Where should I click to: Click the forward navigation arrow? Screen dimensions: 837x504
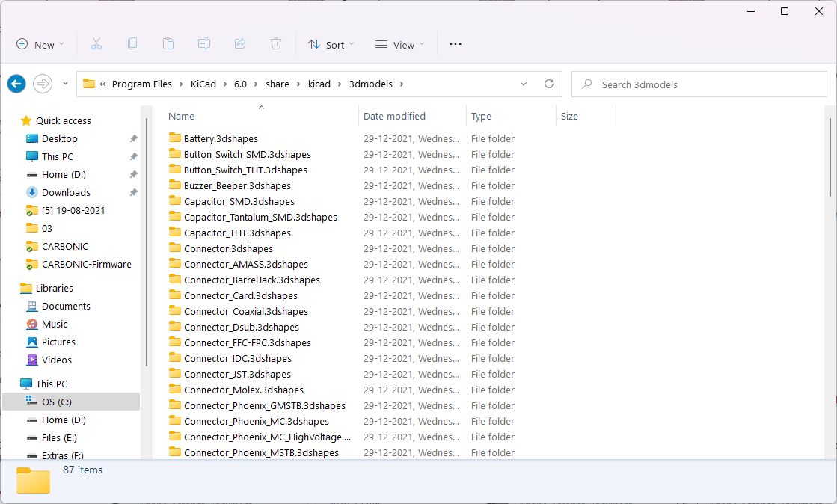point(43,84)
